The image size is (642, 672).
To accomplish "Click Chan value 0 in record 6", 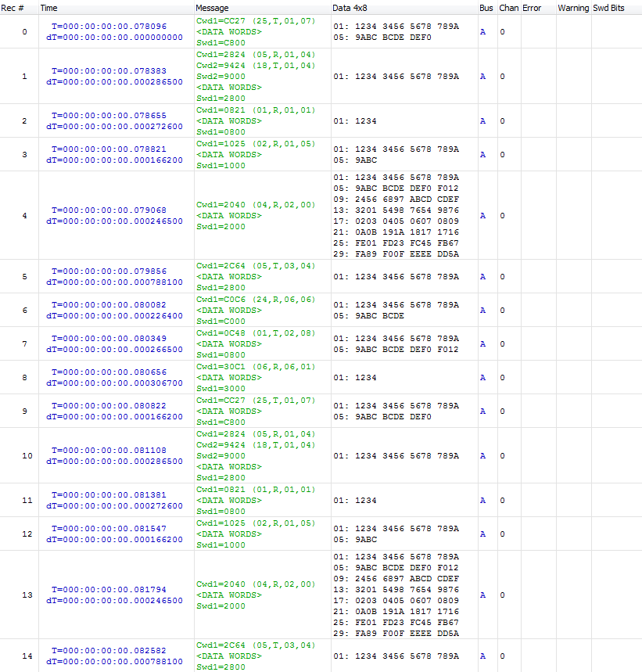I will coord(502,311).
